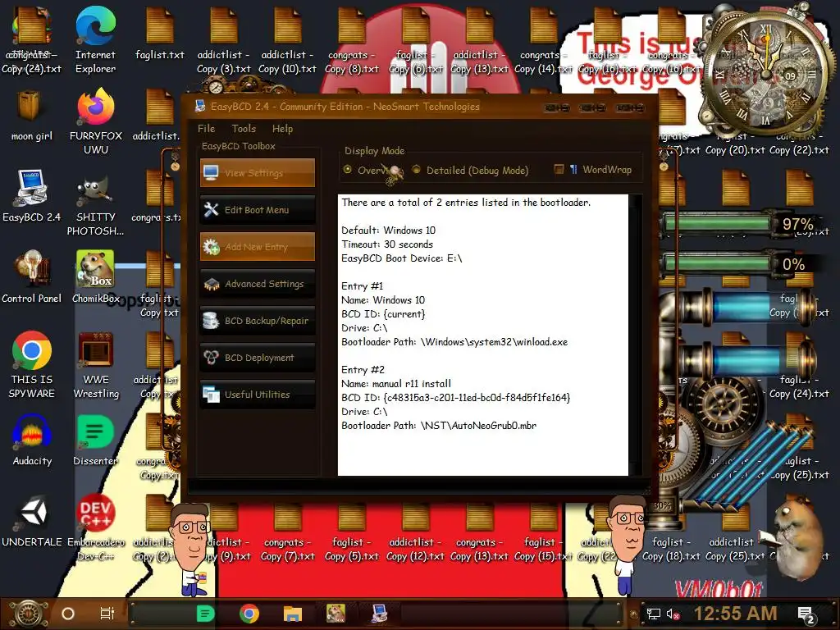
Task: Select the EasyBCD 2.4 desktop shortcut
Action: (32, 197)
